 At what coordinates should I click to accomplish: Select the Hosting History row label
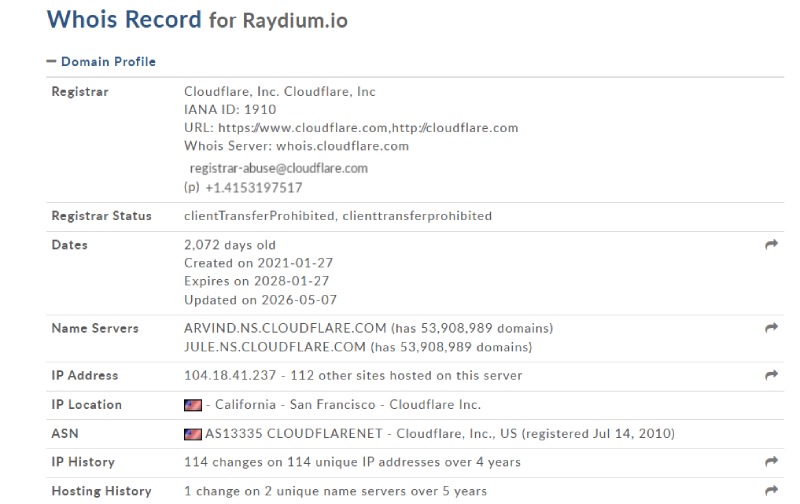[102, 491]
